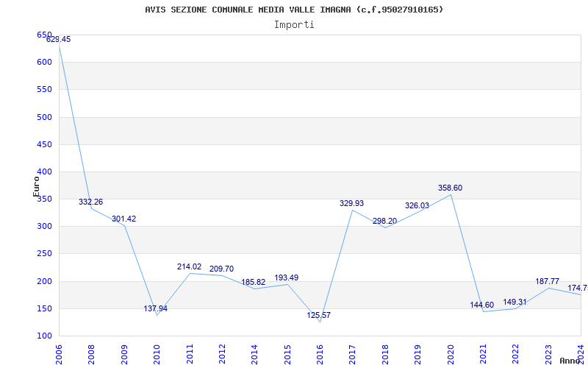Click the Anno axis title
588x368 pixels.
tap(570, 361)
